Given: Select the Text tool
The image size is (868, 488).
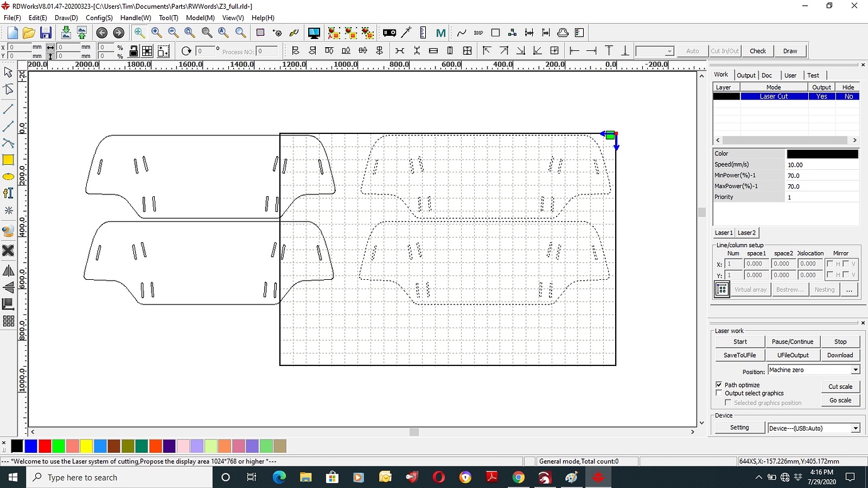Looking at the screenshot, I should pyautogui.click(x=8, y=194).
